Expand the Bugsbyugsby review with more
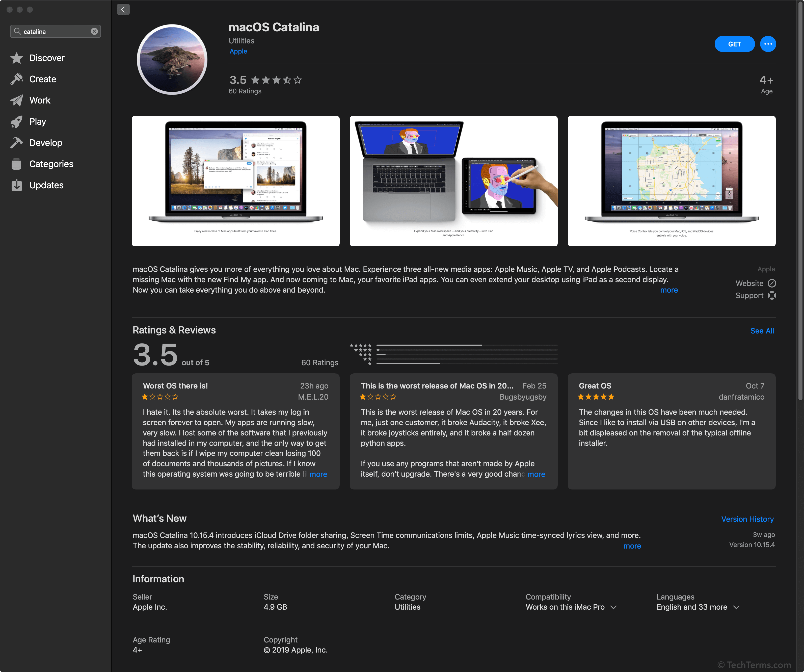This screenshot has height=672, width=804. [x=536, y=474]
